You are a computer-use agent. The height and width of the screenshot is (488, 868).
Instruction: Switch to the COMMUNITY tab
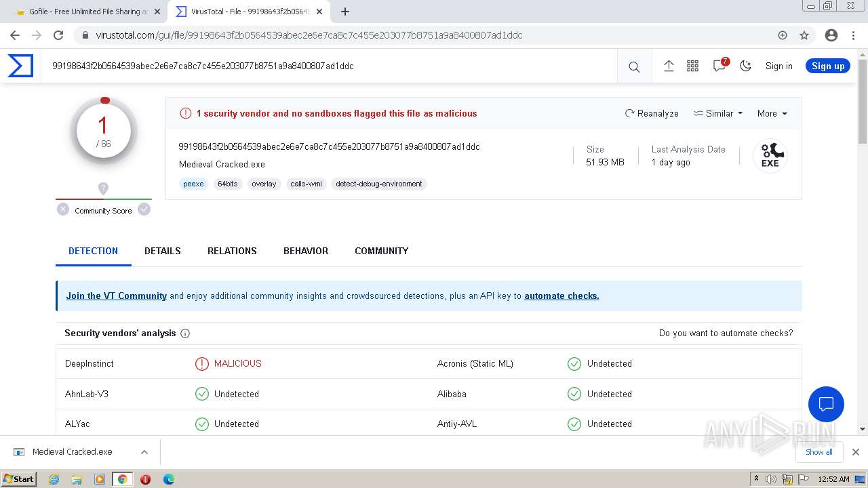click(x=382, y=251)
